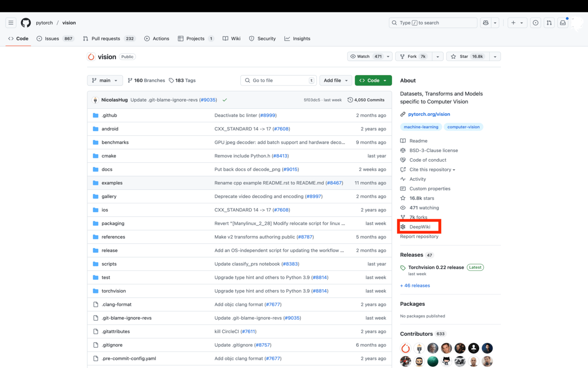The width and height of the screenshot is (588, 368).
Task: Click the GitHub logo home icon
Action: point(26,23)
